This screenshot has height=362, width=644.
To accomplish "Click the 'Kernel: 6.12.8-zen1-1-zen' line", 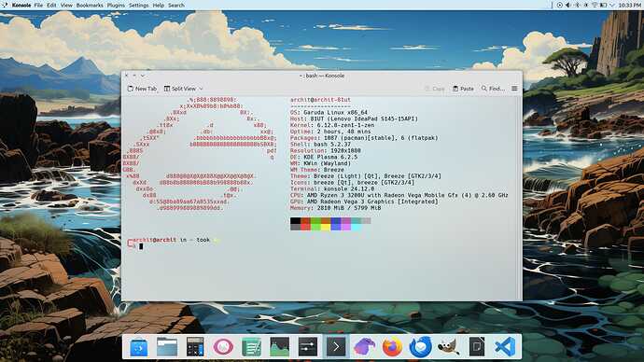I will tap(332, 125).
